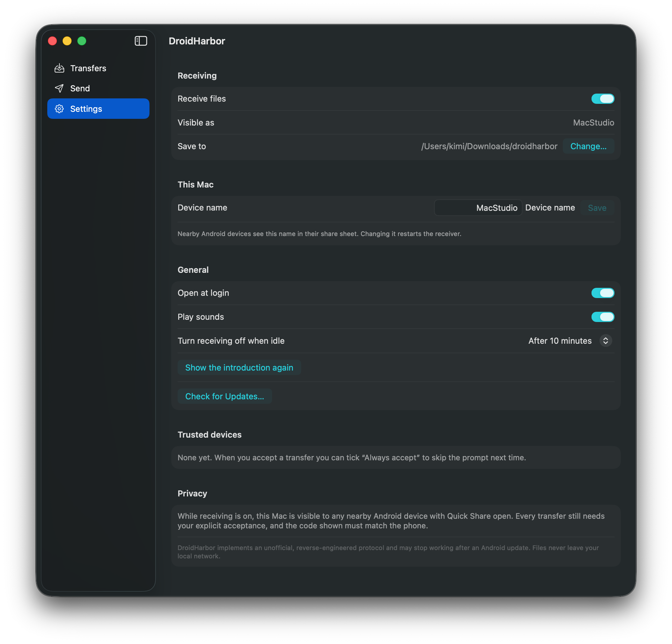The image size is (672, 644).
Task: Toggle the Play sounds switch
Action: [x=602, y=317]
